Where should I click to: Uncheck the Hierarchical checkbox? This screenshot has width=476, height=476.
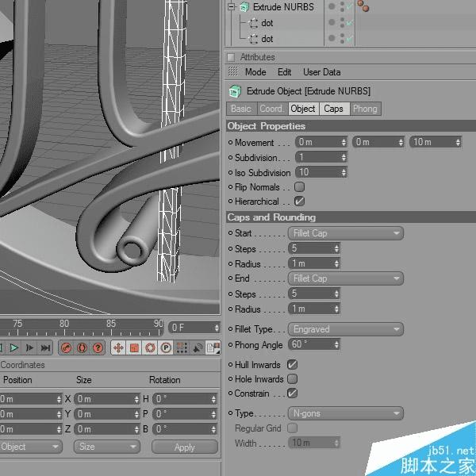(x=299, y=201)
